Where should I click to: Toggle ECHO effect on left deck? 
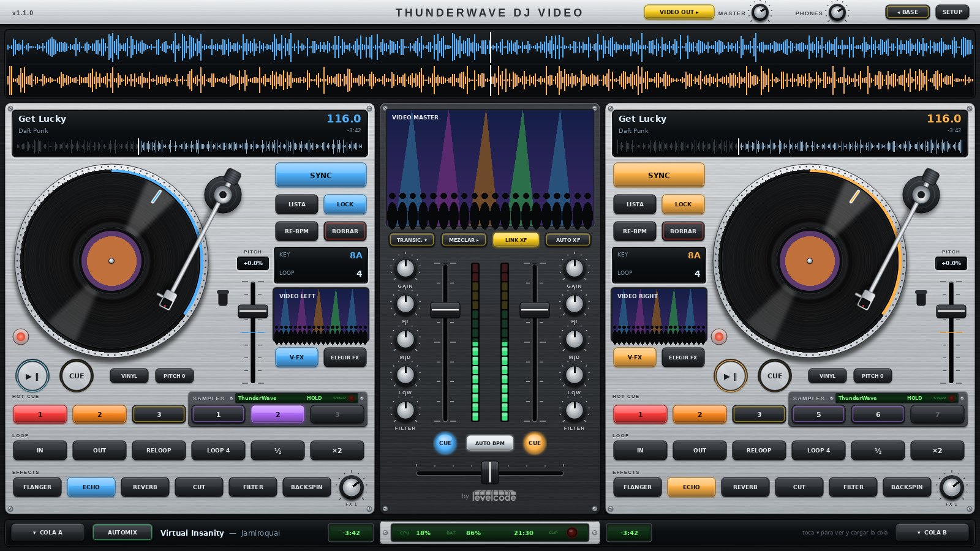(x=91, y=487)
